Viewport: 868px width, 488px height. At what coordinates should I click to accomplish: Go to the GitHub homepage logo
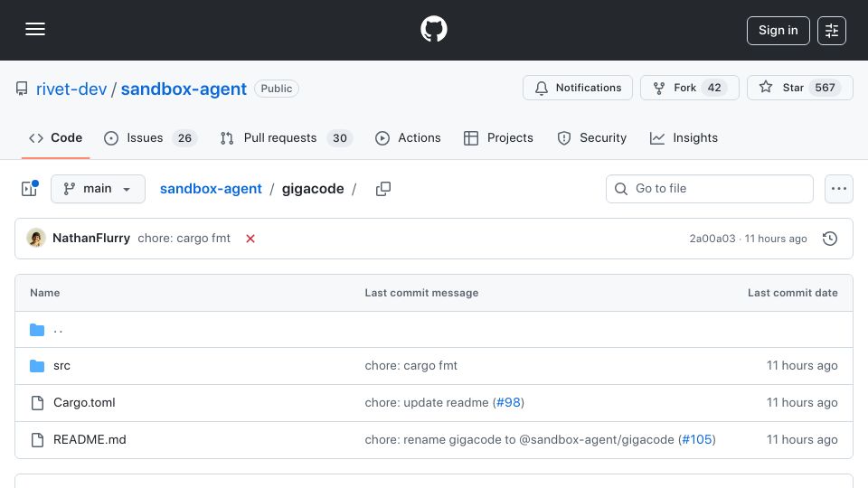coord(433,29)
